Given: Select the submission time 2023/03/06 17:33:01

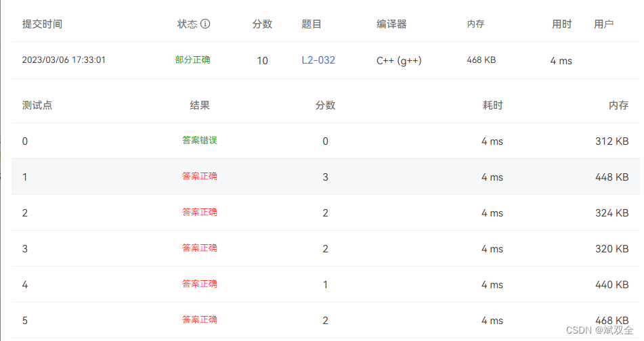Looking at the screenshot, I should 64,60.
